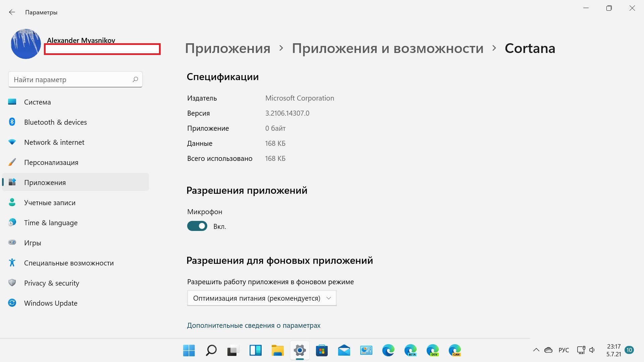
Task: Click the Windows Update arrows icon
Action: 12,303
